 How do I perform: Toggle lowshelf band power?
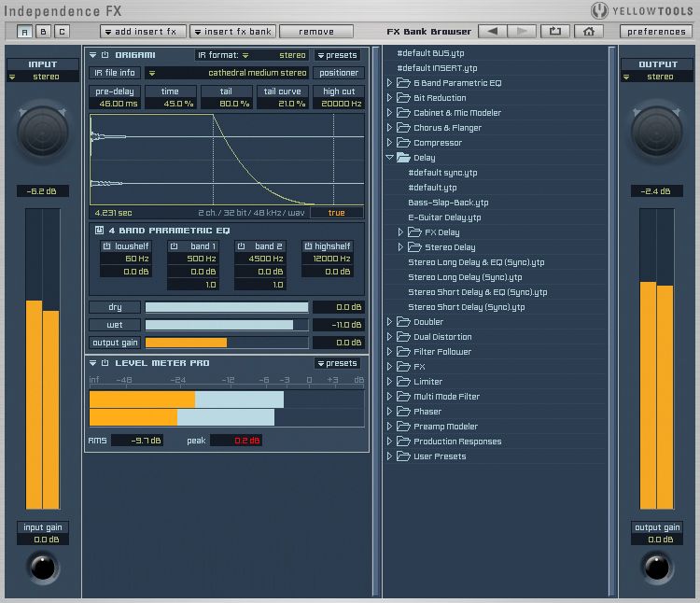coord(107,245)
